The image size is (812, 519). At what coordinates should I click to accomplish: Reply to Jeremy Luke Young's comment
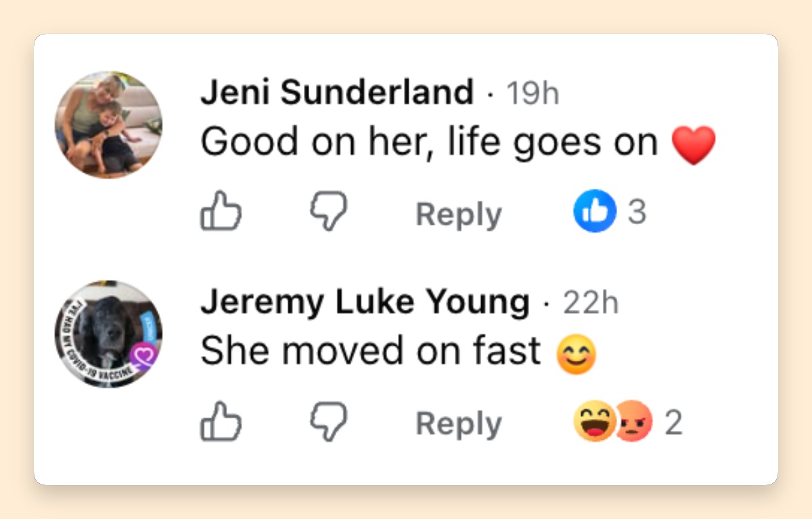point(459,424)
